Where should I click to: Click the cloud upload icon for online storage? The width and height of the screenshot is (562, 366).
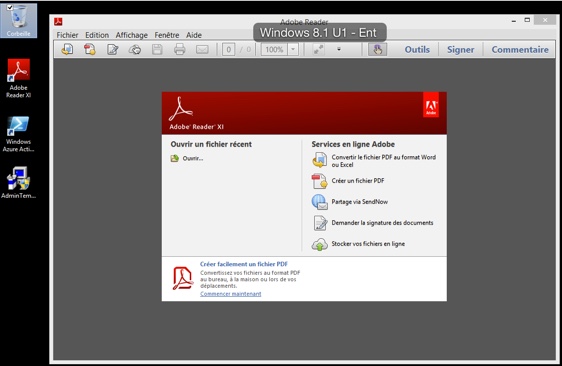click(319, 244)
